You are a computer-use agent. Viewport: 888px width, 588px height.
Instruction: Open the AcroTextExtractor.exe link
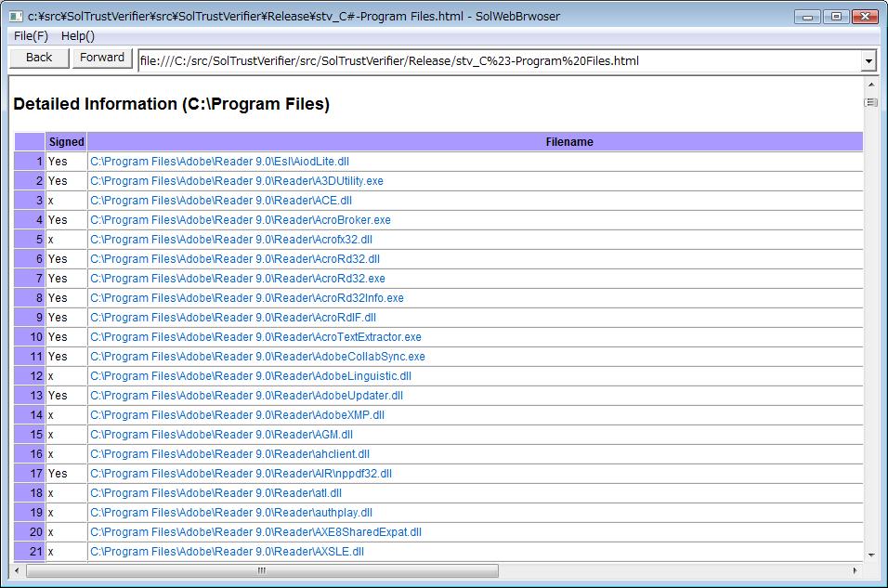(x=255, y=337)
